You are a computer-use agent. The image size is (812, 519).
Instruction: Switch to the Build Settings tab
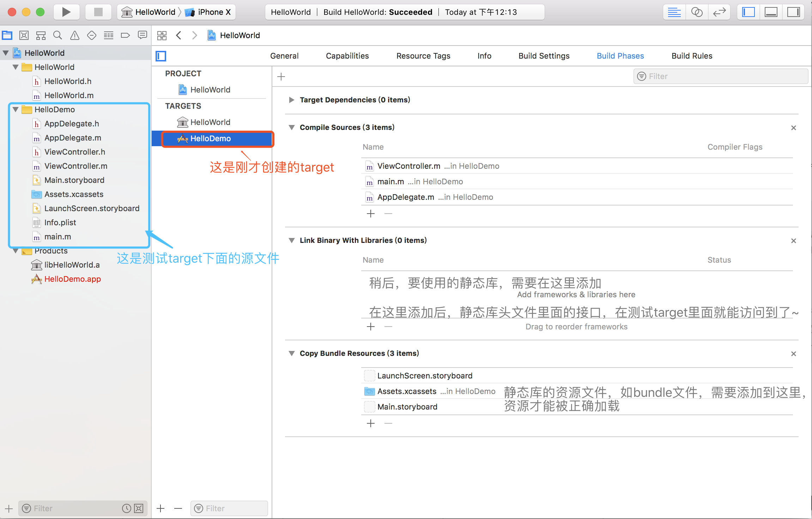pyautogui.click(x=544, y=56)
